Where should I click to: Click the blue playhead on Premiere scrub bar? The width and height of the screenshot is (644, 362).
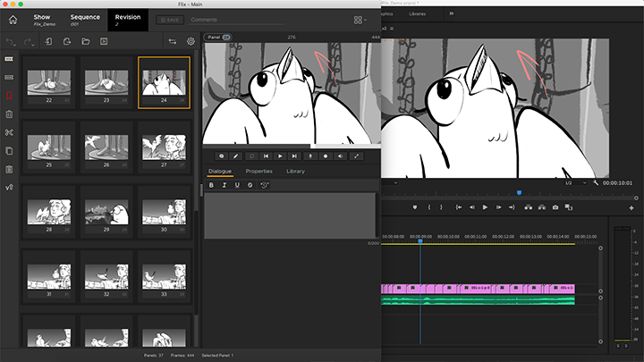519,192
